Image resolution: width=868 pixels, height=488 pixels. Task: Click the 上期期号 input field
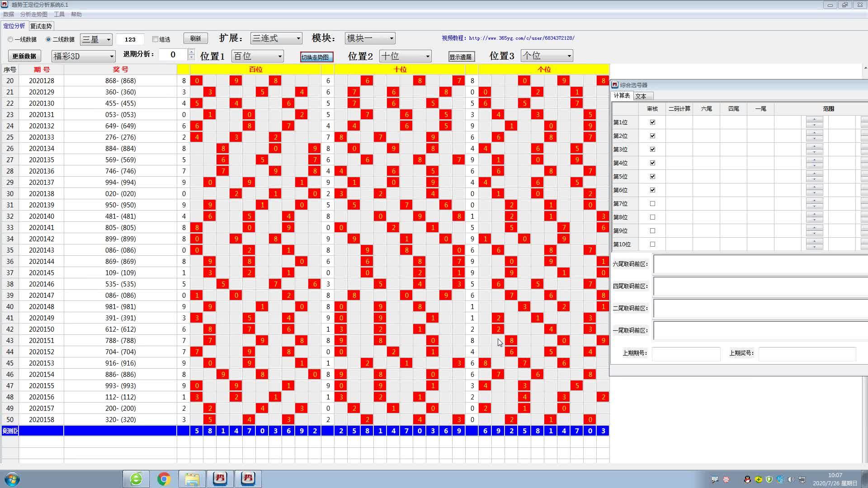pyautogui.click(x=686, y=353)
